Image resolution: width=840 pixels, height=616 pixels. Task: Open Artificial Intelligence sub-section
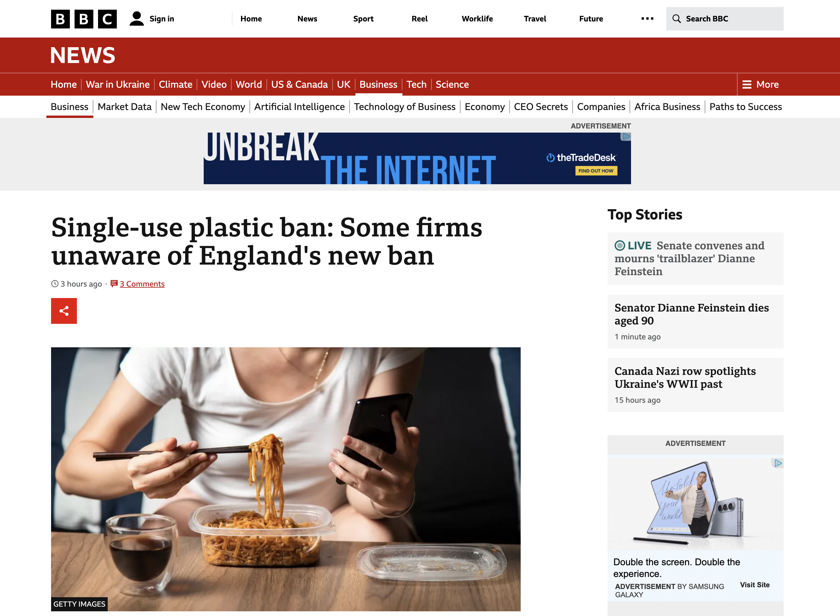[299, 107]
